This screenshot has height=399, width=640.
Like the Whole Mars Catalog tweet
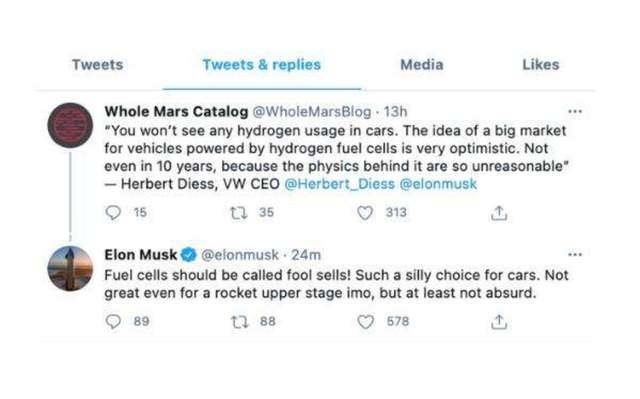point(365,213)
